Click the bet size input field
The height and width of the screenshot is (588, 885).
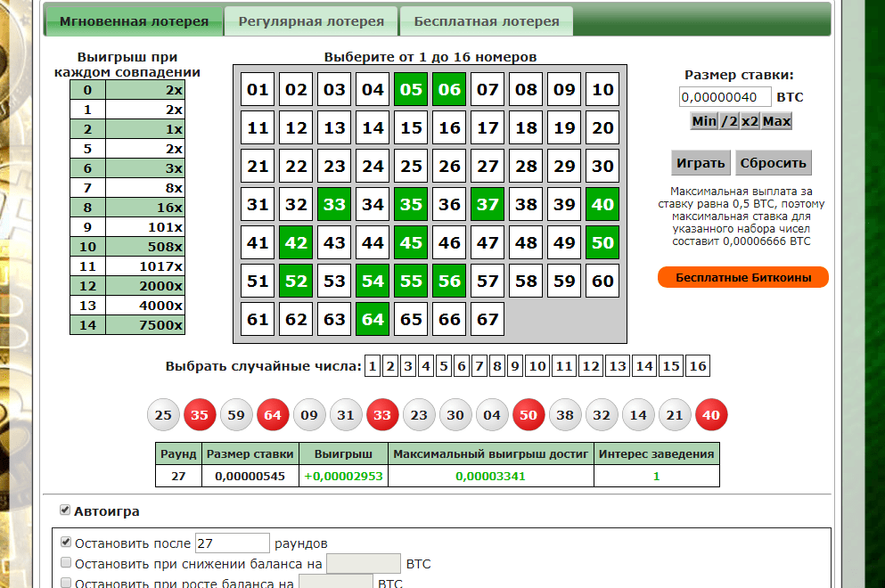pyautogui.click(x=725, y=97)
